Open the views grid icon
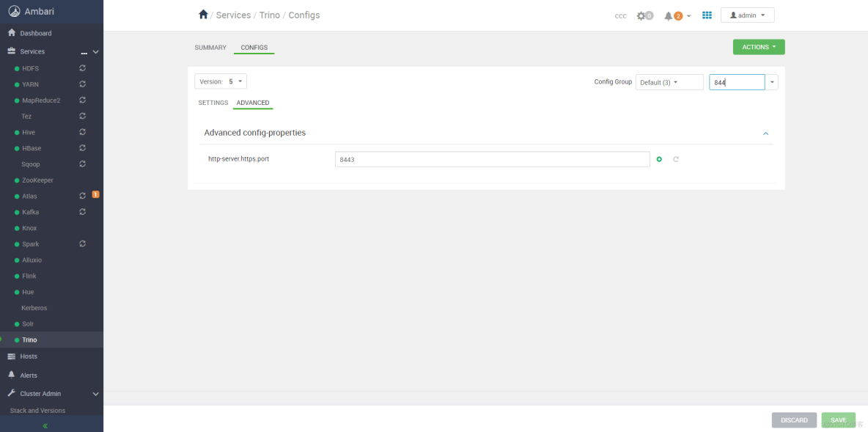 [706, 15]
